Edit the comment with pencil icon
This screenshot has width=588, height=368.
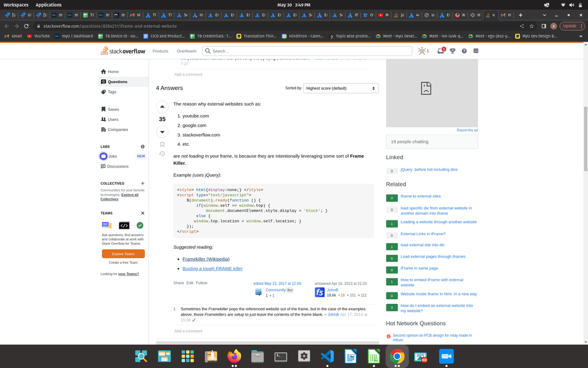point(194,320)
